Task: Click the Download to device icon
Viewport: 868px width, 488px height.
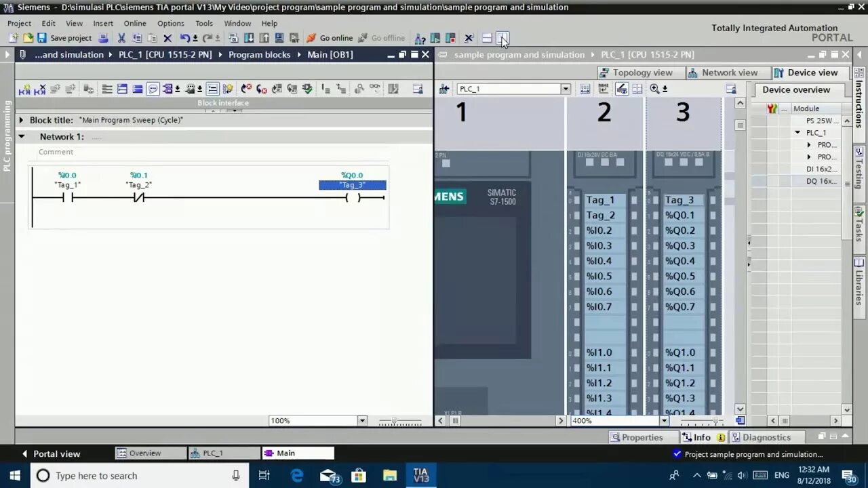Action: click(x=249, y=39)
